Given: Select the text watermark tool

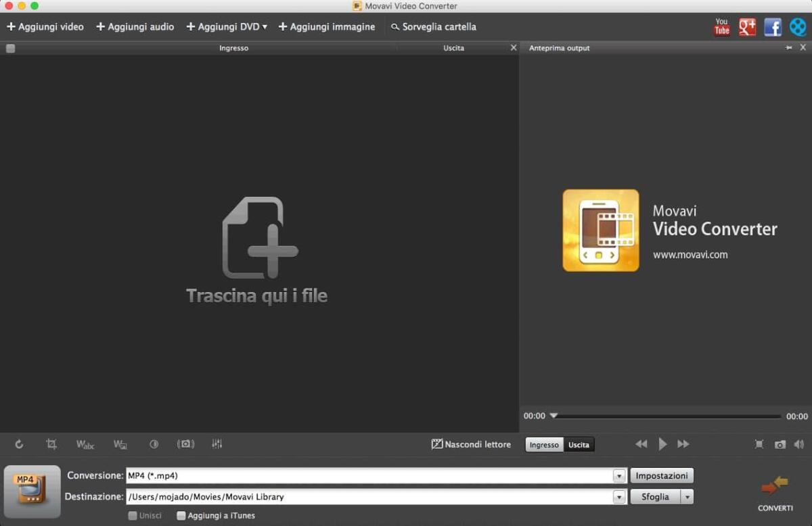Looking at the screenshot, I should point(85,444).
